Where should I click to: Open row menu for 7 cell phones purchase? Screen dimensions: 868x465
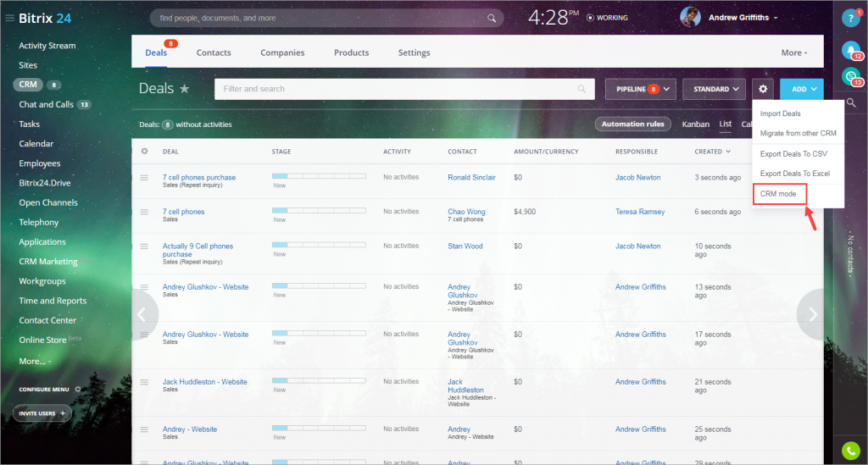point(144,178)
